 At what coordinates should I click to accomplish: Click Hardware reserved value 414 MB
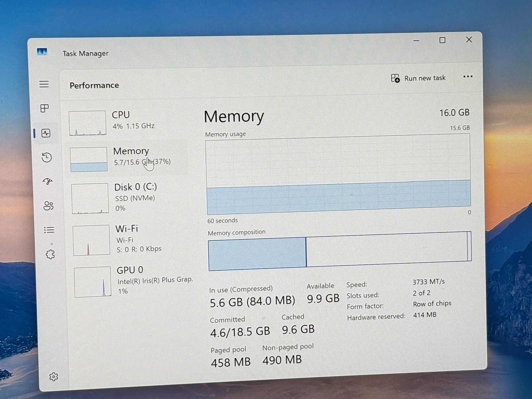click(425, 315)
